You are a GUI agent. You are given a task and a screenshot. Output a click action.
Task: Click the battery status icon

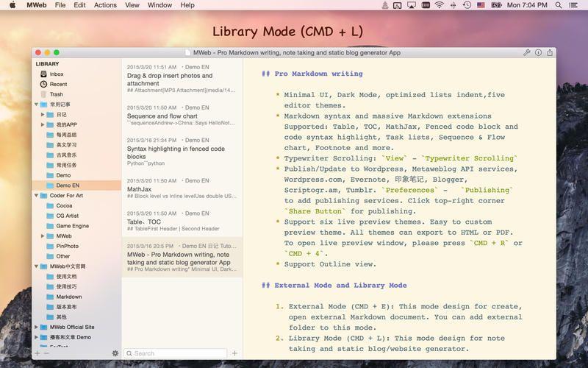tap(496, 5)
